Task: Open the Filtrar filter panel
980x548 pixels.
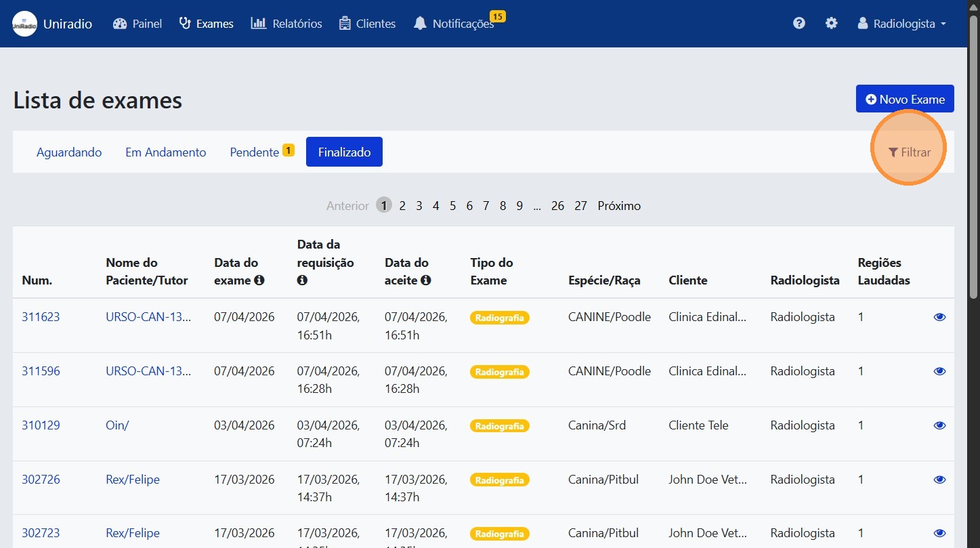Action: 909,152
